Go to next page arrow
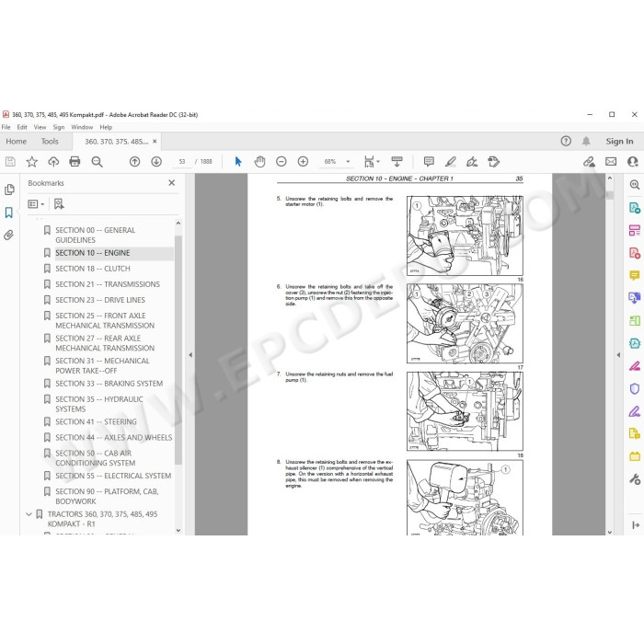This screenshot has height=644, width=644. pyautogui.click(x=156, y=162)
